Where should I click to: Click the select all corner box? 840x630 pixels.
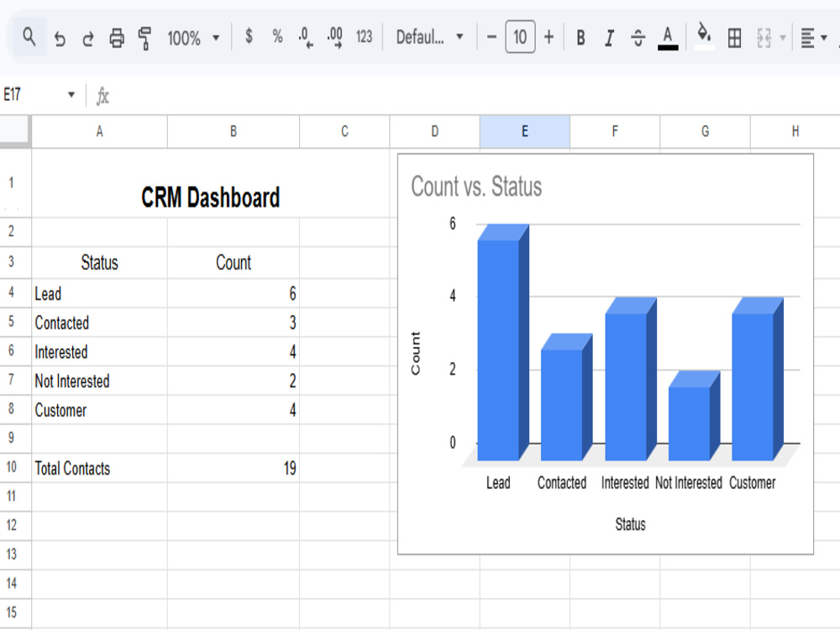point(15,131)
